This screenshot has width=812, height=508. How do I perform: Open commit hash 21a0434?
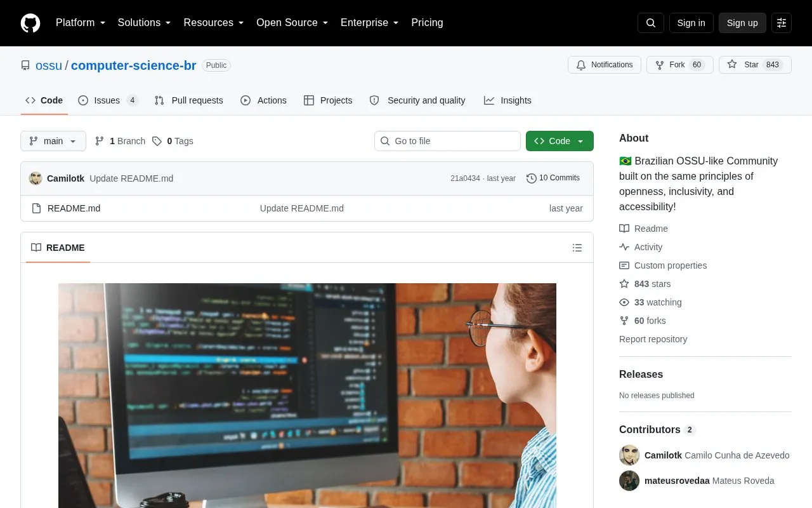click(x=465, y=178)
